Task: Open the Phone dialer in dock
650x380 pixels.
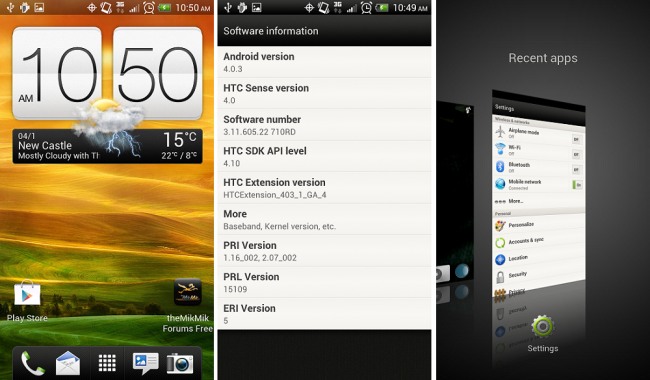Action: tap(32, 363)
